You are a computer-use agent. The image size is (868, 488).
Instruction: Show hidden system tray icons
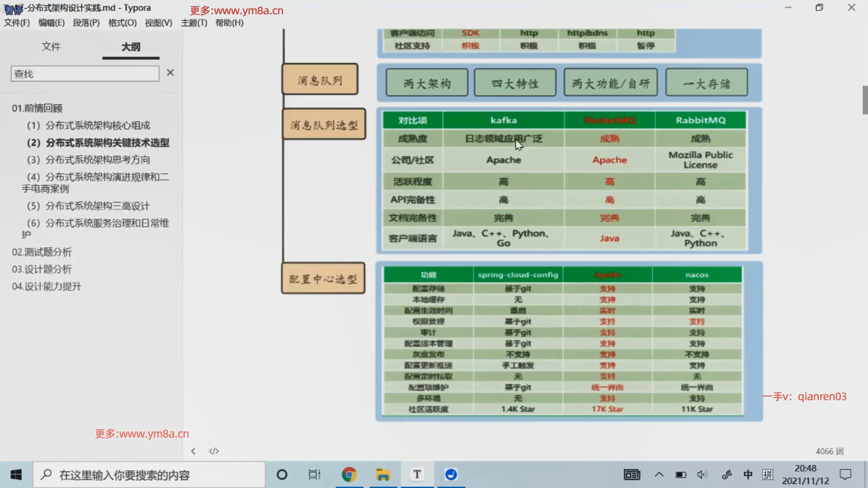click(x=659, y=474)
